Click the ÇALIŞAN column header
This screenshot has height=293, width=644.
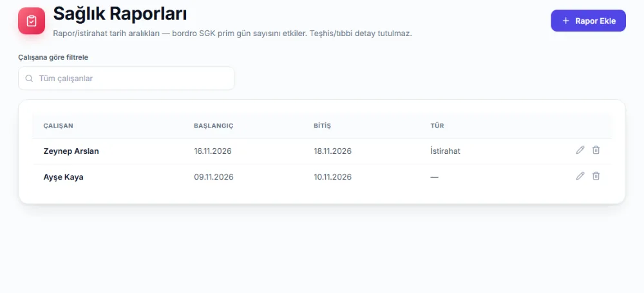click(x=59, y=126)
